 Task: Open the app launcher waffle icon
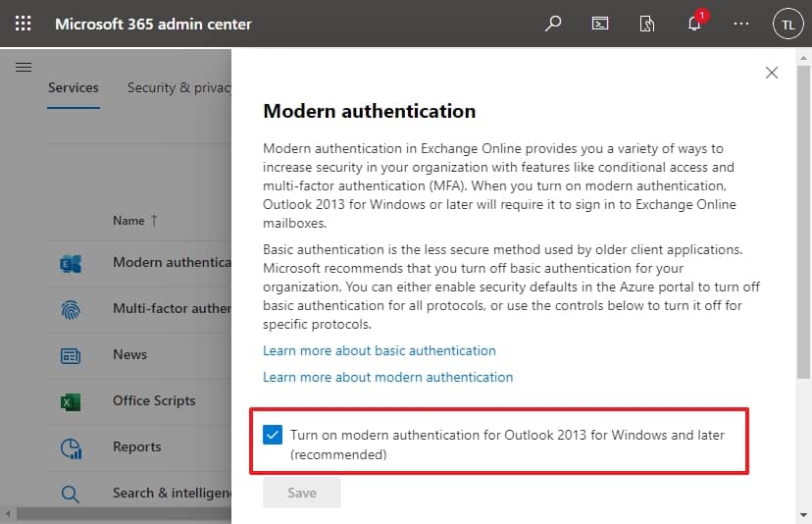click(23, 24)
